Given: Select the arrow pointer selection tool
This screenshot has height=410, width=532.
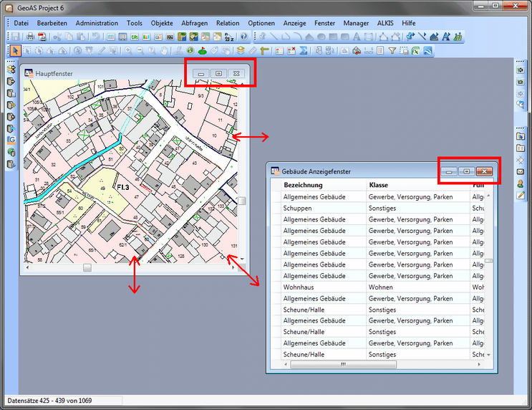Looking at the screenshot, I should pyautogui.click(x=15, y=51).
